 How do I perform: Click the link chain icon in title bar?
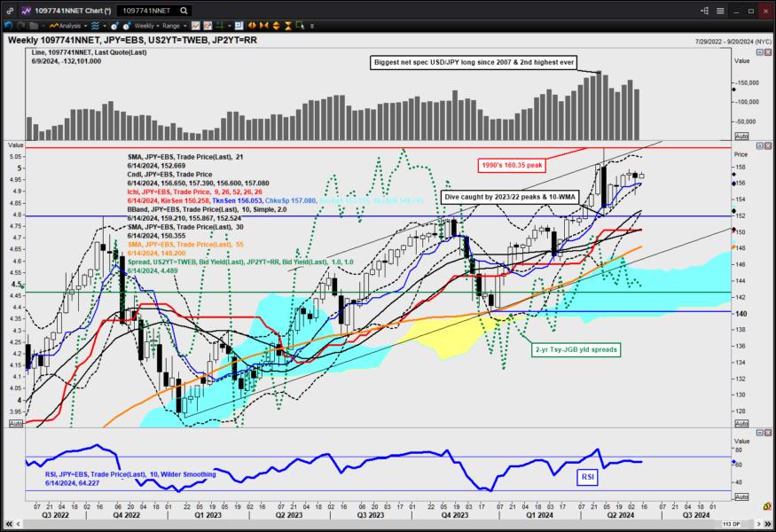pyautogui.click(x=10, y=11)
